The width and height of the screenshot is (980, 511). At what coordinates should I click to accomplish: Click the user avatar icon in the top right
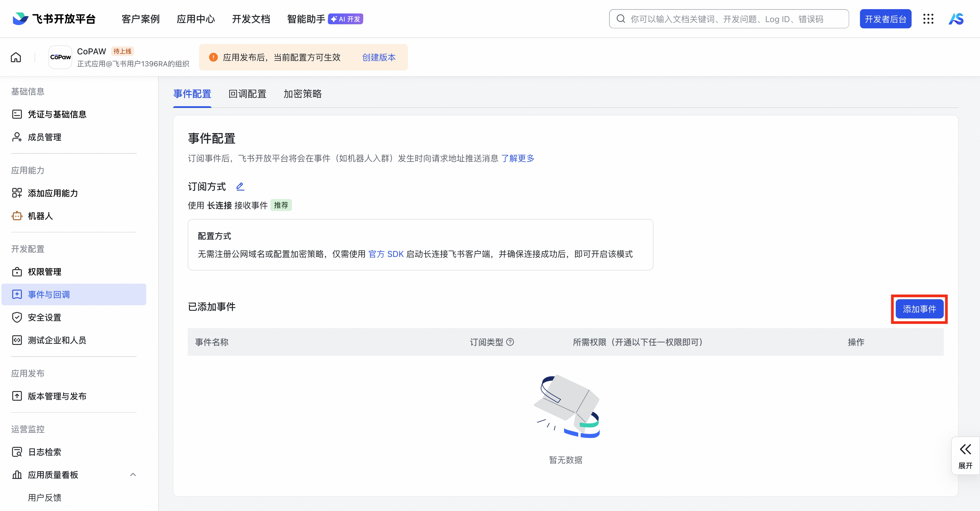point(956,19)
